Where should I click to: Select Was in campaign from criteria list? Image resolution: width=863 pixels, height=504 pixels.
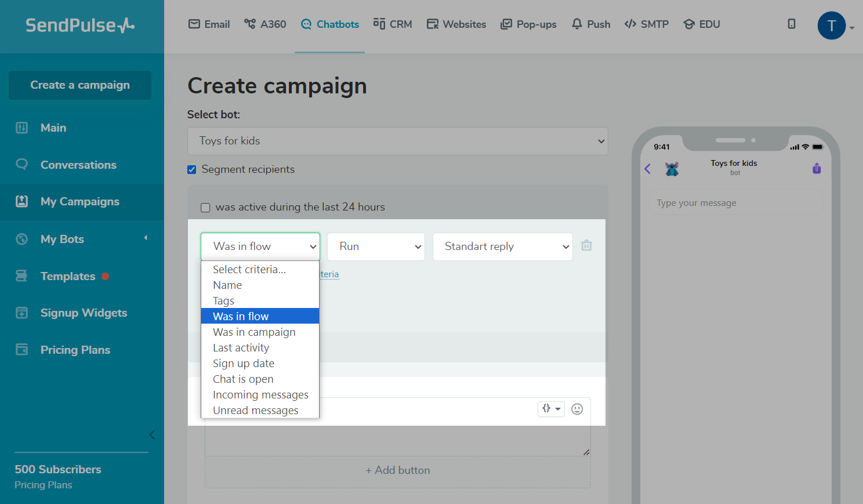pos(254,332)
